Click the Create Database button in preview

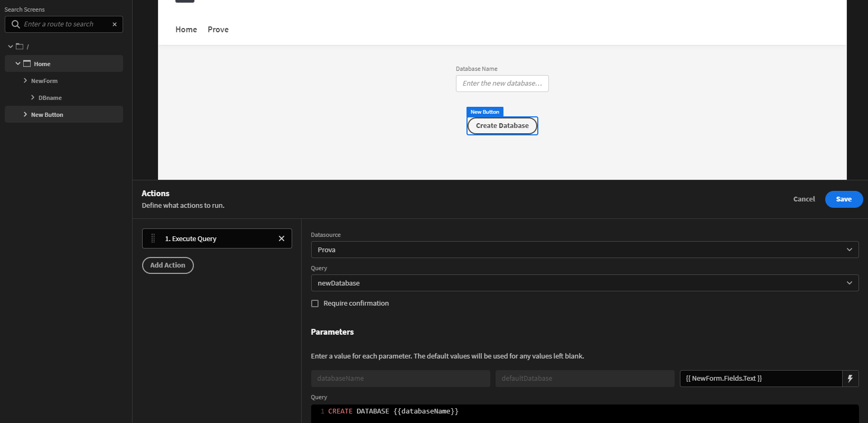(502, 126)
